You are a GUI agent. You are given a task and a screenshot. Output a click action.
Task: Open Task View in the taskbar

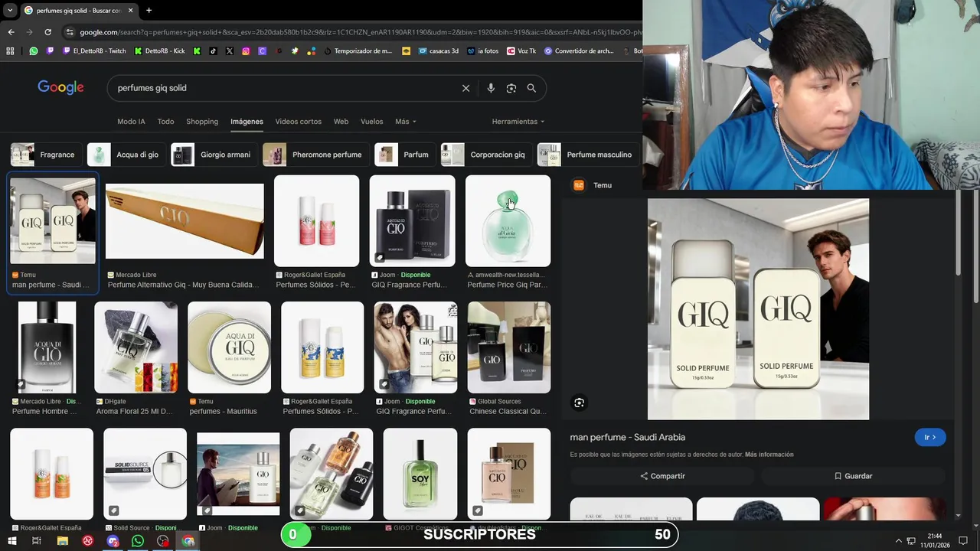[x=36, y=540]
